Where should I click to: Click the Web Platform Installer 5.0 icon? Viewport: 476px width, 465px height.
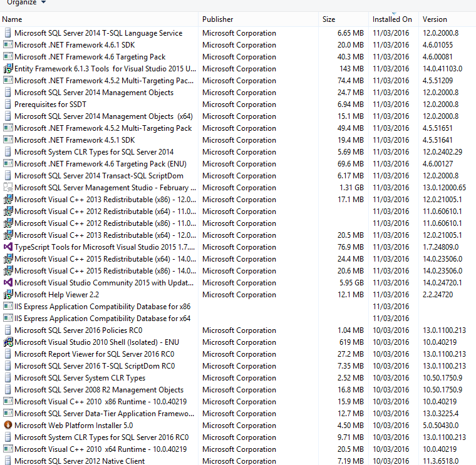tap(8, 426)
